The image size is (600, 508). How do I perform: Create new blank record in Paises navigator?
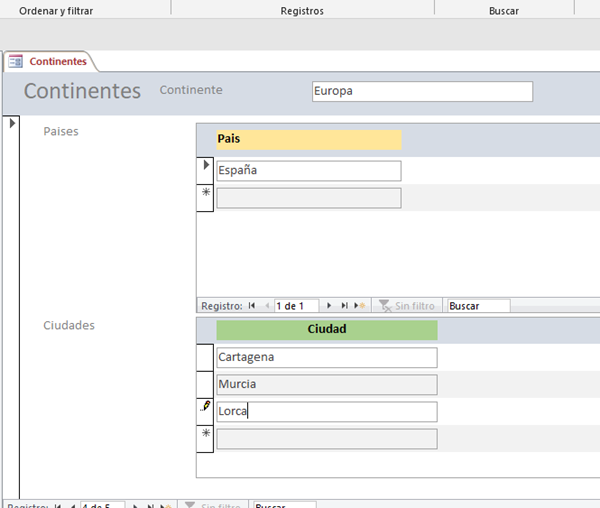(x=359, y=306)
